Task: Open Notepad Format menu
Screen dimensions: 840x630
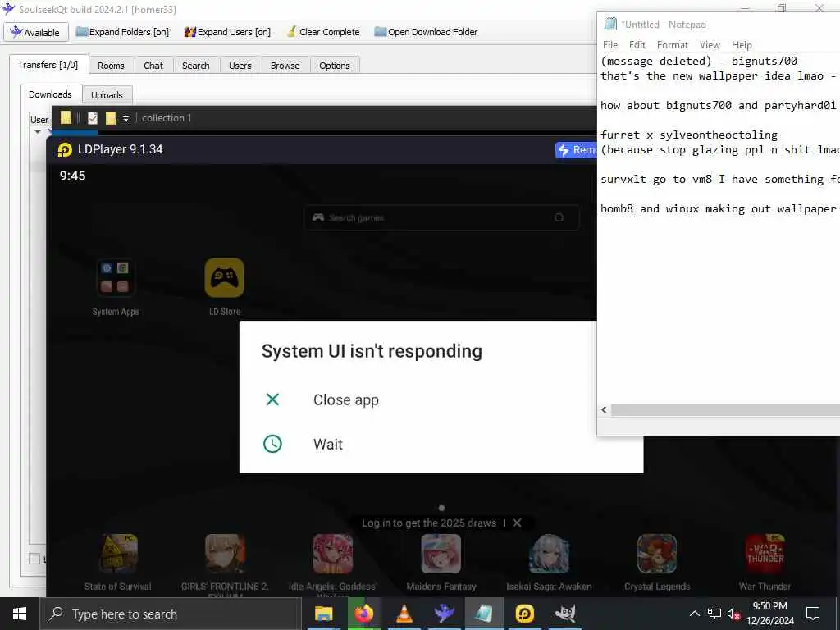Action: click(673, 45)
